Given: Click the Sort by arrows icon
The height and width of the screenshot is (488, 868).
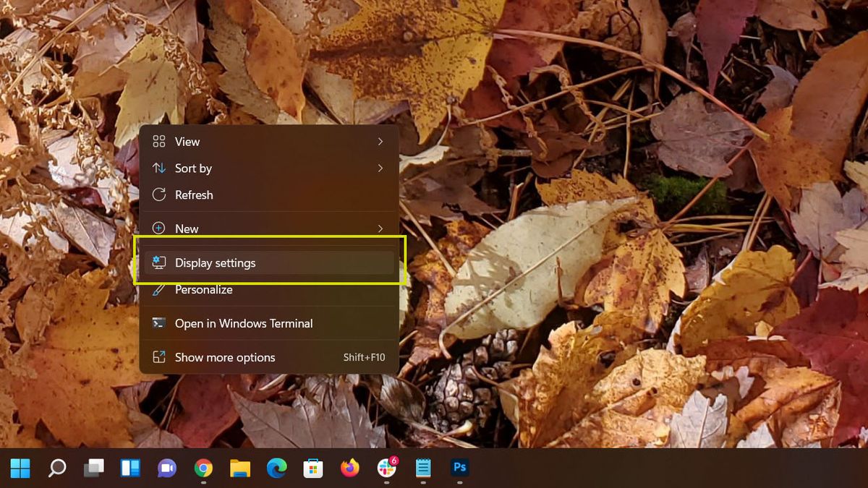Looking at the screenshot, I should (x=159, y=168).
